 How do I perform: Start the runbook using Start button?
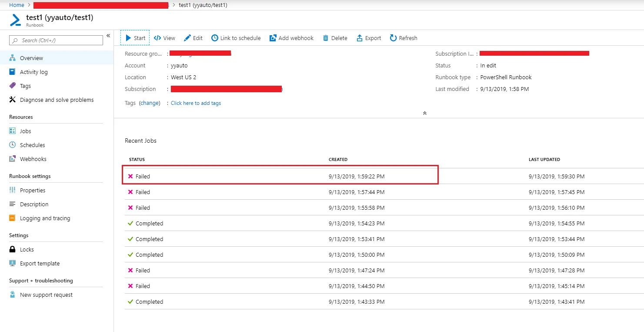(135, 38)
